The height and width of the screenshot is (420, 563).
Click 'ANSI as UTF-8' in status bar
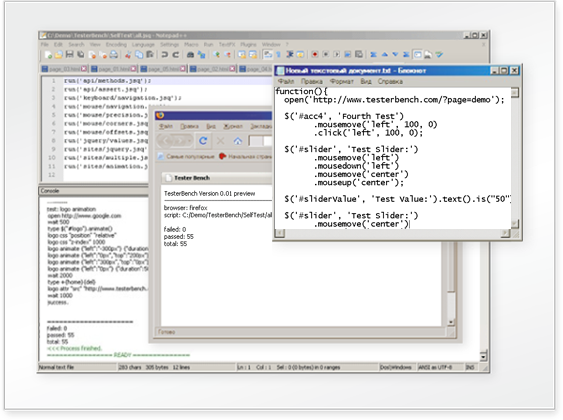[x=435, y=367]
